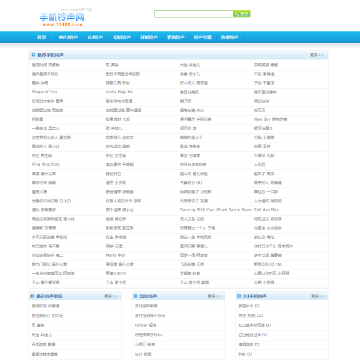The width and height of the screenshot is (360, 360).
Task: Click the round bullet icon beside the top section title
Action: (x=33, y=55)
